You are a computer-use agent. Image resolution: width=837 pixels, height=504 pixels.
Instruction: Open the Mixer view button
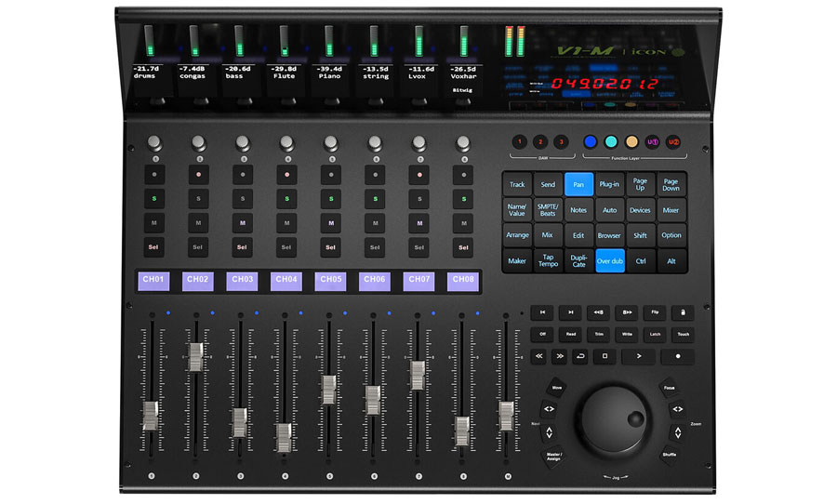tap(671, 210)
